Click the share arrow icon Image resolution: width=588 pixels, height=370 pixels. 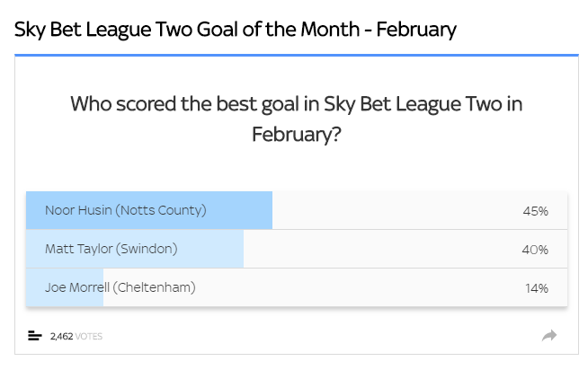coord(549,336)
